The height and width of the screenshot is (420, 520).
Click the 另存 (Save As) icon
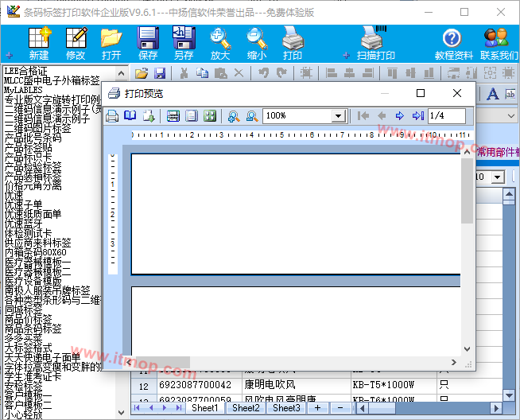coord(184,43)
